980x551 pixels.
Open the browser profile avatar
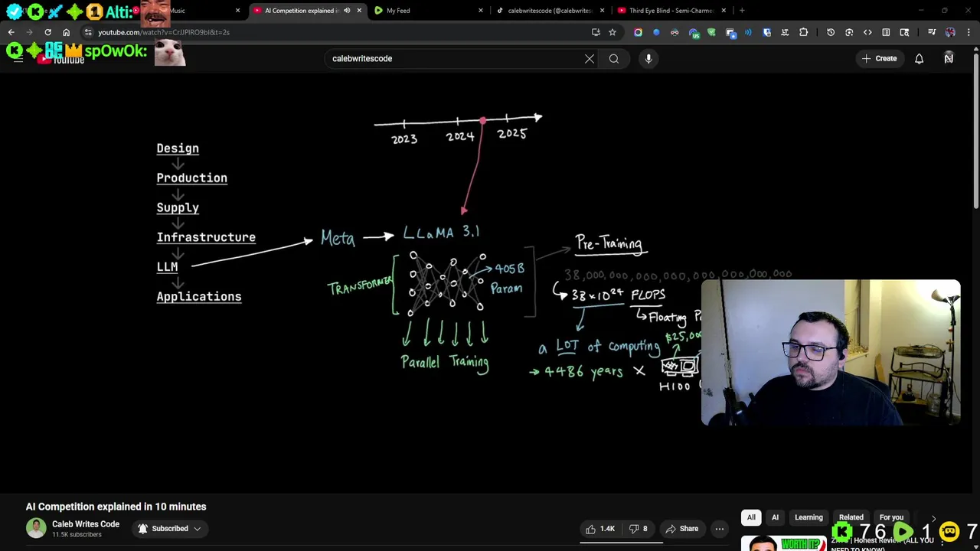(950, 32)
